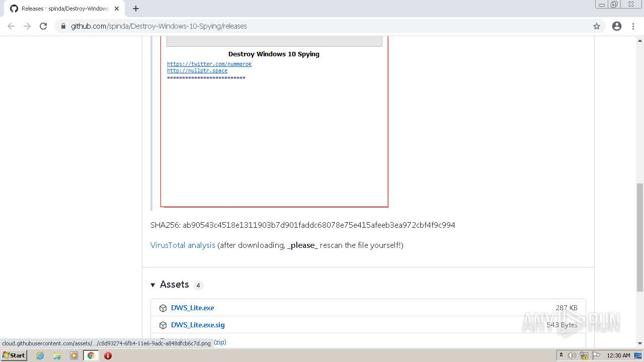Collapse the Assets section triangle

point(153,285)
